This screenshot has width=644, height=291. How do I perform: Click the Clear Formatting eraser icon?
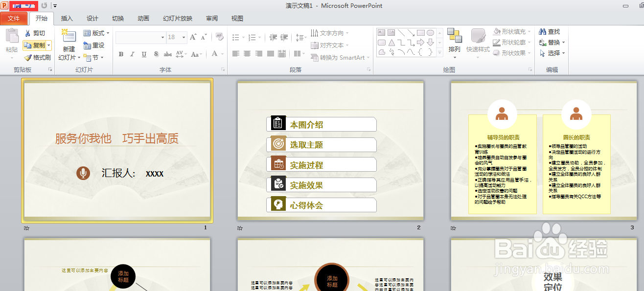(x=220, y=37)
